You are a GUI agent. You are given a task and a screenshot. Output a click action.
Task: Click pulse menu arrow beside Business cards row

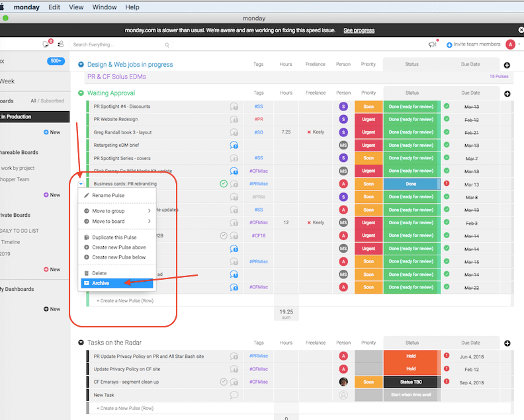[81, 184]
